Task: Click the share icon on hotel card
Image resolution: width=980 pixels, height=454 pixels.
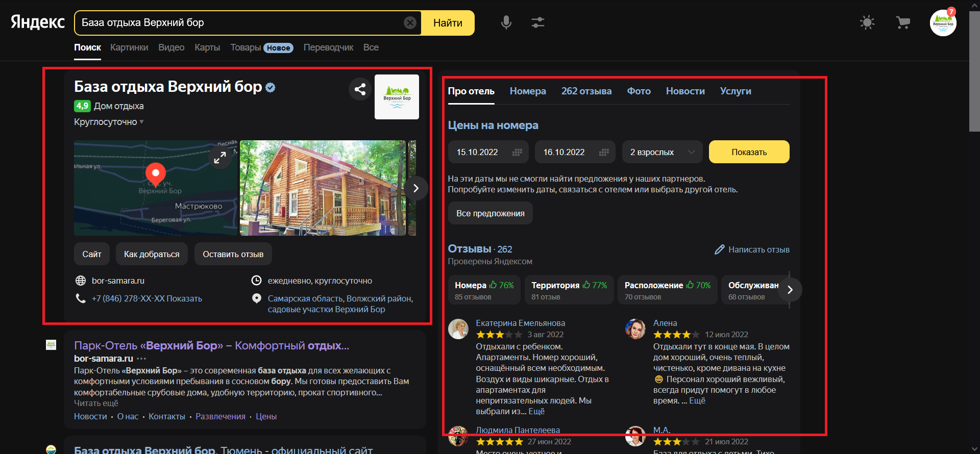Action: [360, 89]
